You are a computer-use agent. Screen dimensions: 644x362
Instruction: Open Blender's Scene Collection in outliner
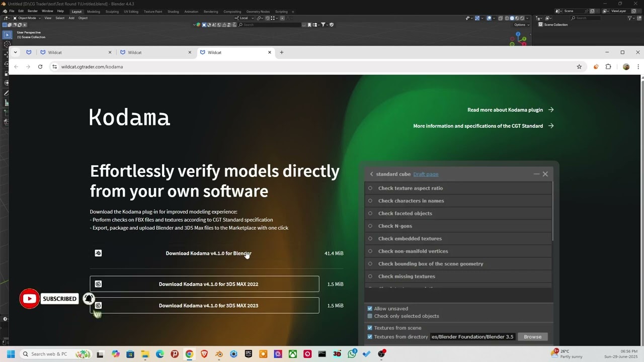(x=555, y=25)
